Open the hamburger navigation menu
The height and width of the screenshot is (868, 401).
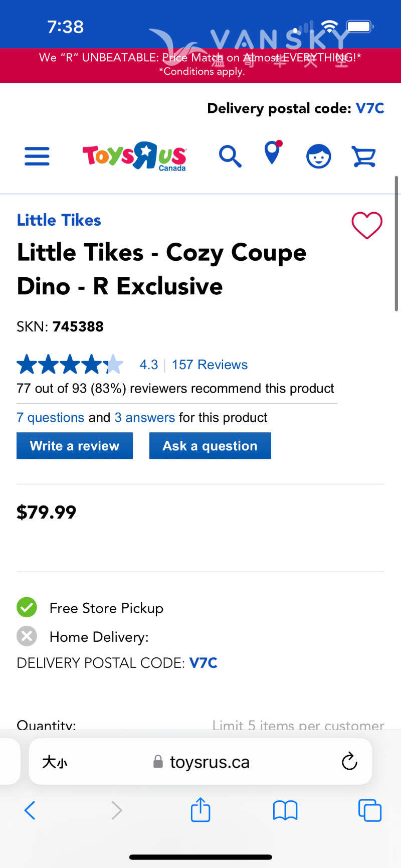click(37, 156)
